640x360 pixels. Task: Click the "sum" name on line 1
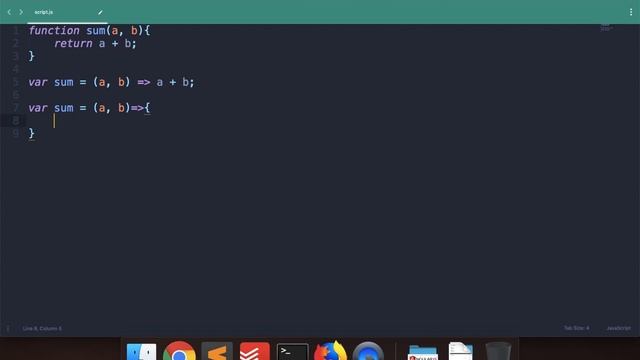click(95, 31)
